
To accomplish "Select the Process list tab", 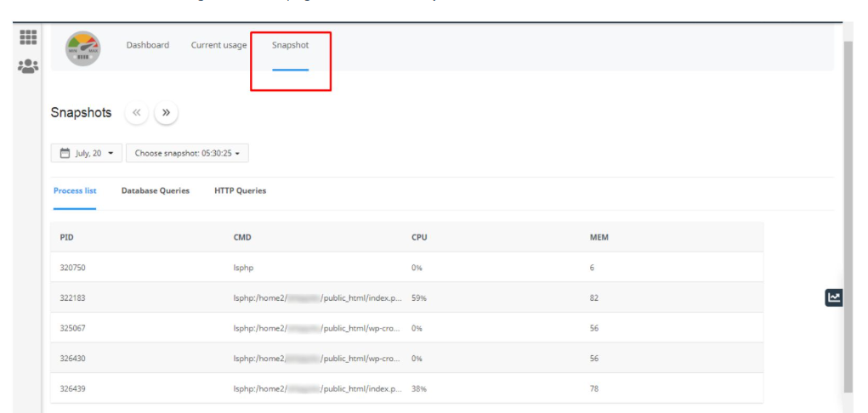I will (x=75, y=191).
